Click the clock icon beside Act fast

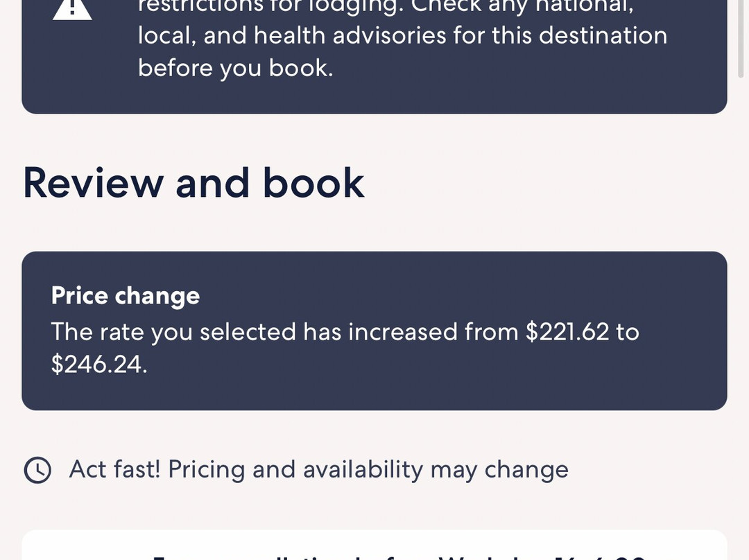[37, 470]
